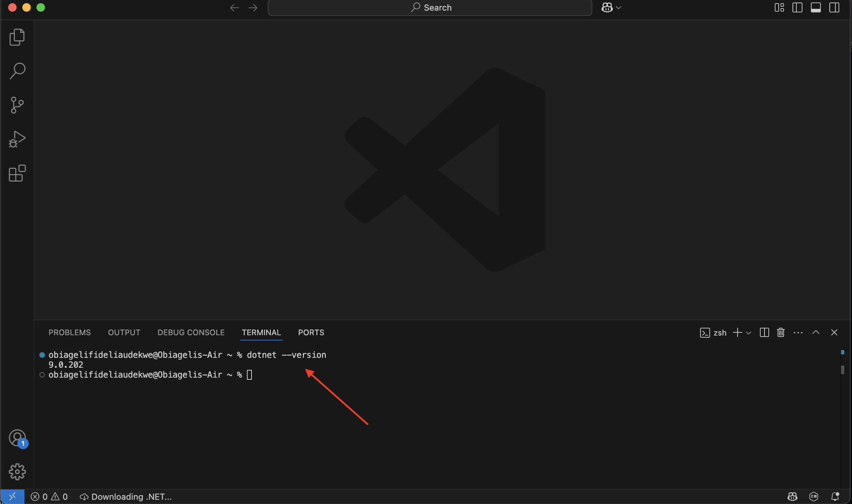Screen dimensions: 852x504
Task: Open Run and Debug view
Action: pos(17,139)
